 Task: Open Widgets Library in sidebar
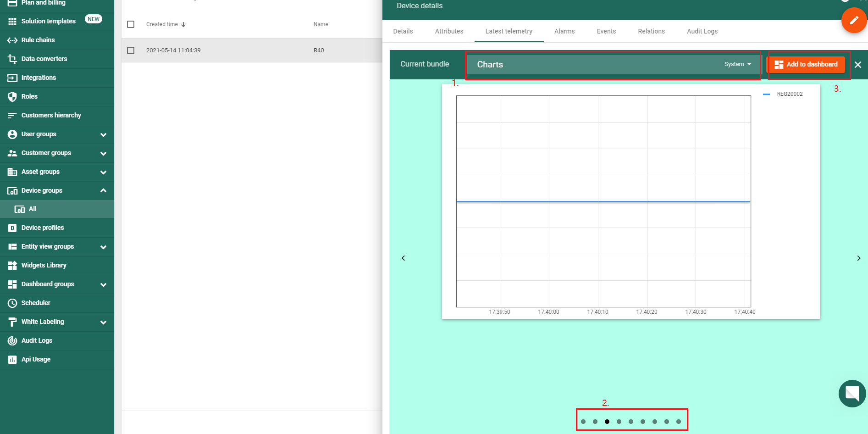click(x=44, y=265)
